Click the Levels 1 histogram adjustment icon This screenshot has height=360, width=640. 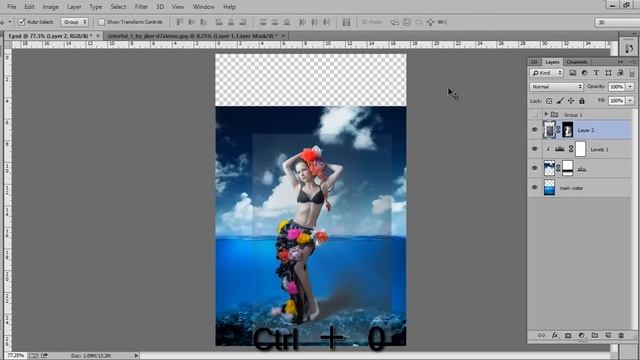tap(560, 149)
